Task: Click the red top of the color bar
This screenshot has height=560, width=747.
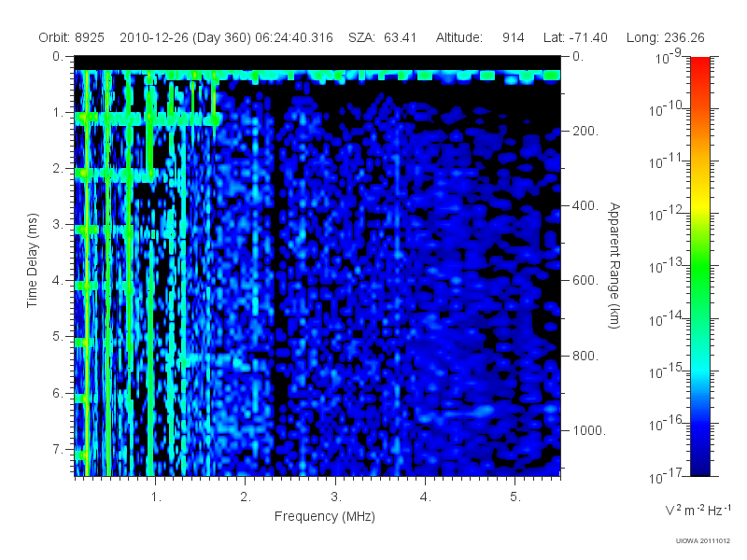Action: [700, 66]
